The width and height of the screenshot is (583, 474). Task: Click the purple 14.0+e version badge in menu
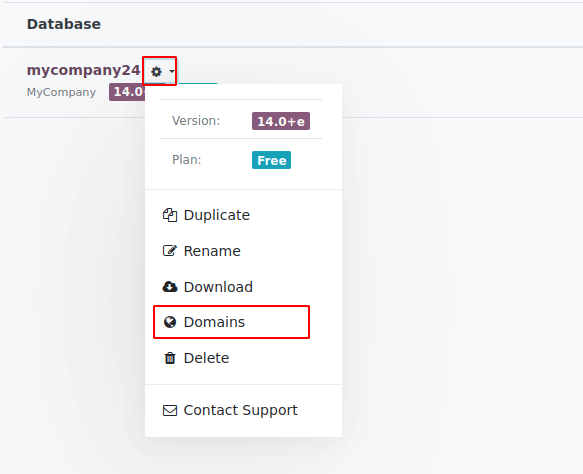coord(281,121)
